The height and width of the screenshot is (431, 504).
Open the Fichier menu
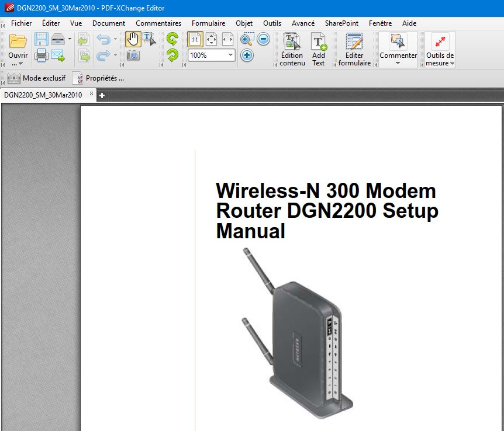click(x=21, y=23)
